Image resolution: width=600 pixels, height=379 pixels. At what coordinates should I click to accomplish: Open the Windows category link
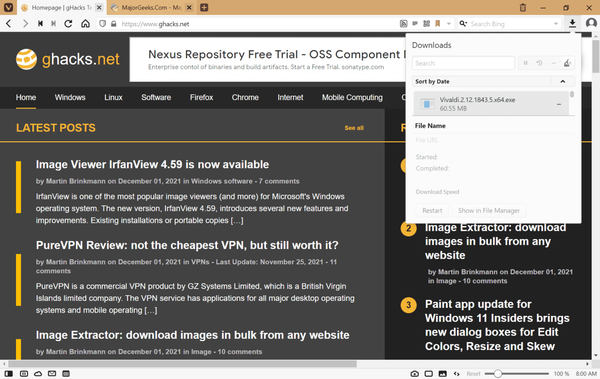click(70, 97)
